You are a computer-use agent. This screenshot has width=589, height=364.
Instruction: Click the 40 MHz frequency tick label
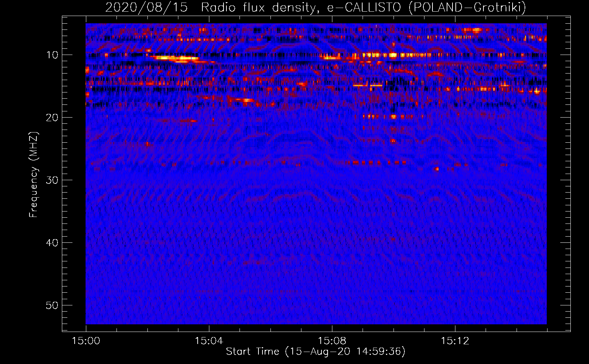tap(52, 243)
